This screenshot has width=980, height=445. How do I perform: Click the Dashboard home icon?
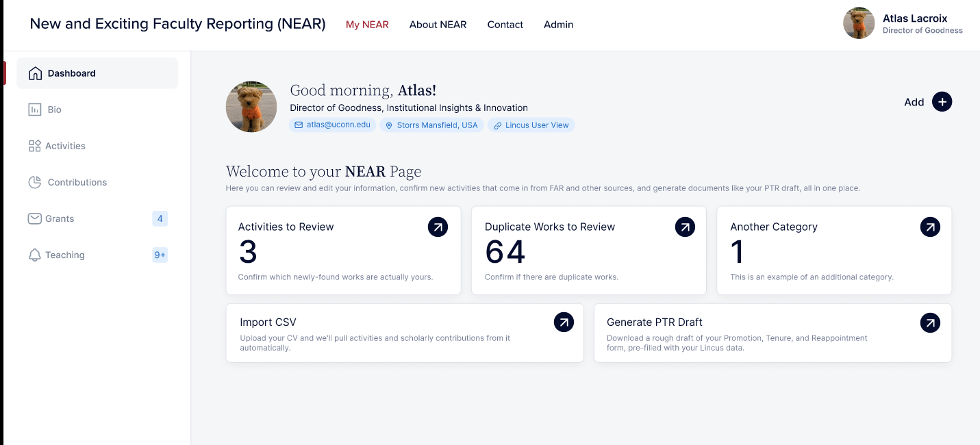point(35,73)
